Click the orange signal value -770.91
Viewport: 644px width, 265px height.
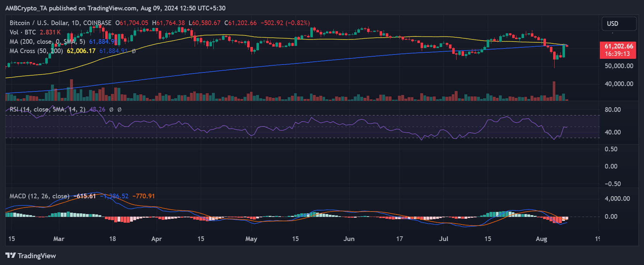144,196
